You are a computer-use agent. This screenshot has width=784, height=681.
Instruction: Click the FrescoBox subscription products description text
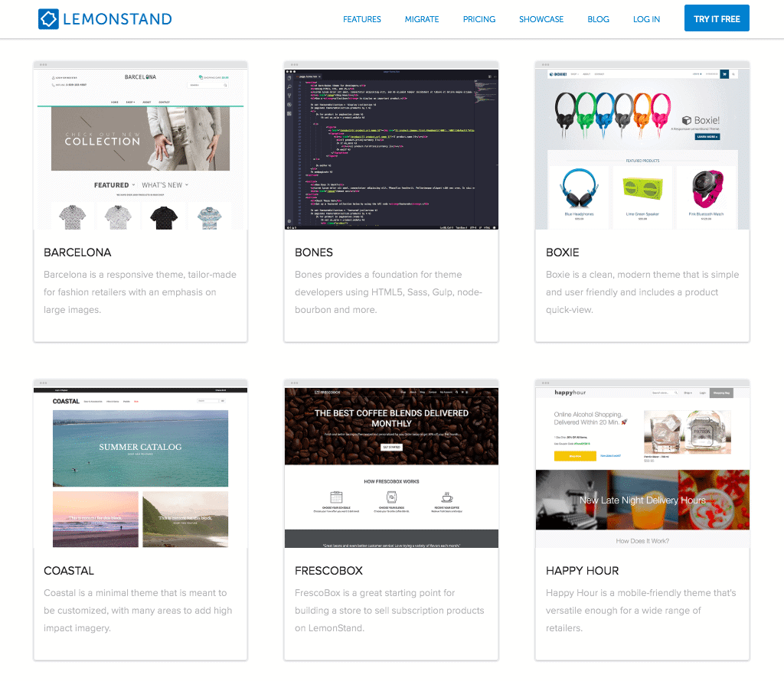tap(390, 611)
